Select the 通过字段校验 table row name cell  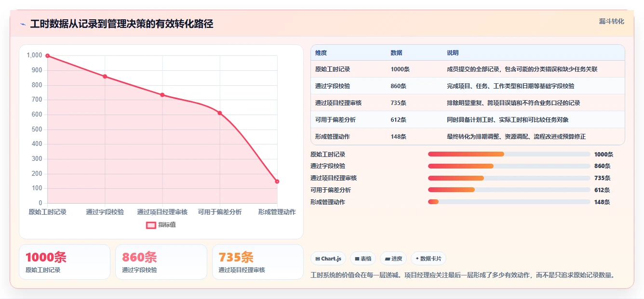pos(333,86)
